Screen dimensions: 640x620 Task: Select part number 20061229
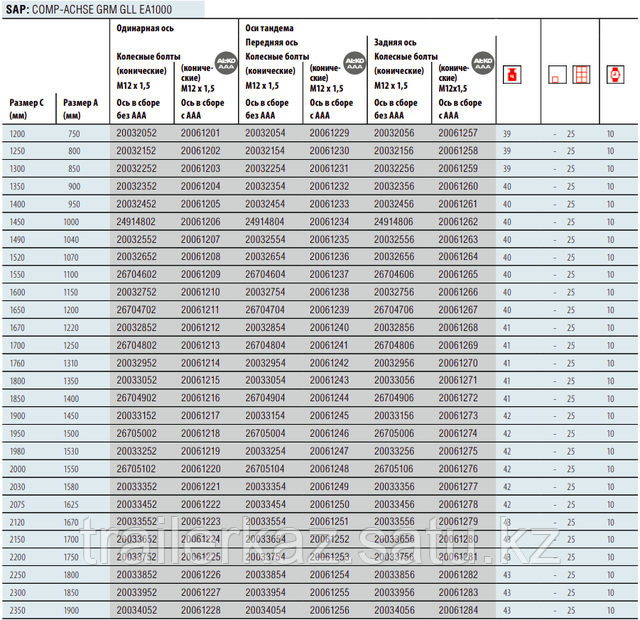(x=329, y=133)
